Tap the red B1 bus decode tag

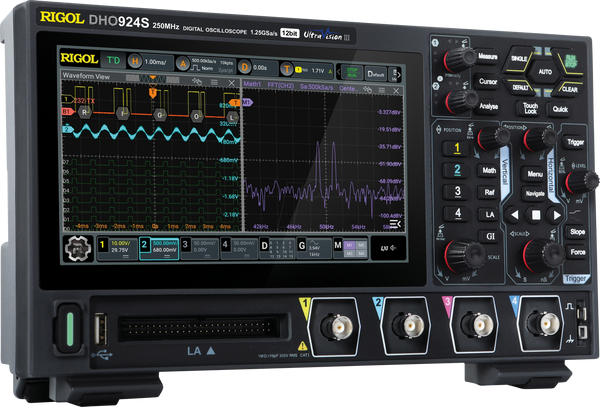[68, 111]
